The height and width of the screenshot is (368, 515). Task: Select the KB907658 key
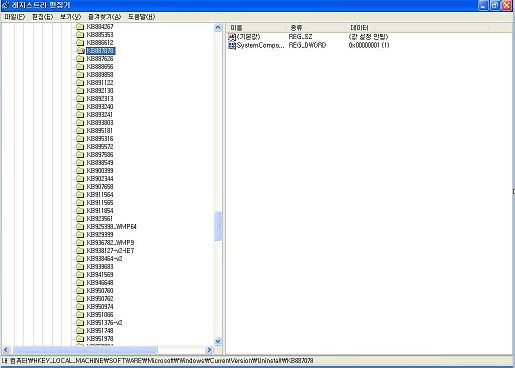[100, 187]
